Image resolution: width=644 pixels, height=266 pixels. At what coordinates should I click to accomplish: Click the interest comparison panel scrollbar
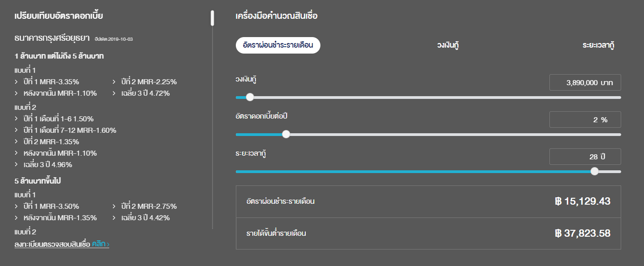[x=213, y=18]
